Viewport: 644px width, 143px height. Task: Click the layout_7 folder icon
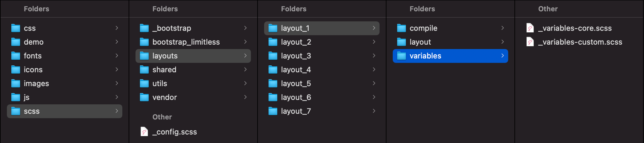pyautogui.click(x=273, y=111)
